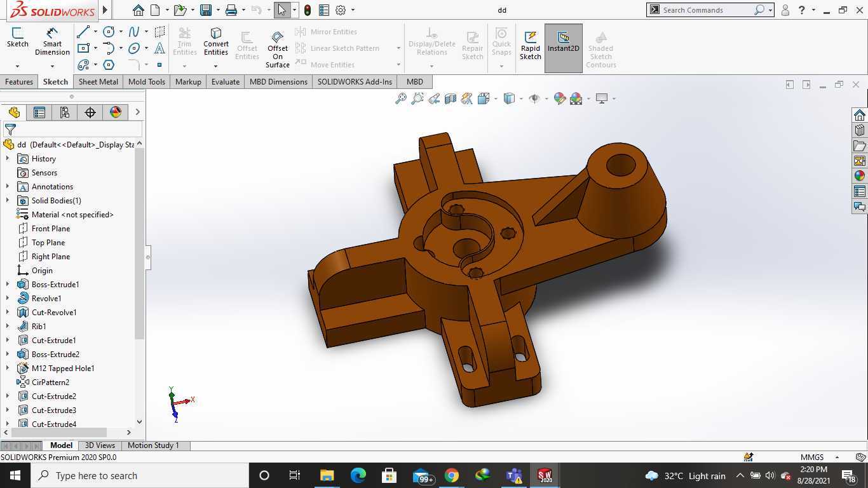The image size is (868, 488).
Task: Choose the Circle sketch tool
Action: pos(109,32)
